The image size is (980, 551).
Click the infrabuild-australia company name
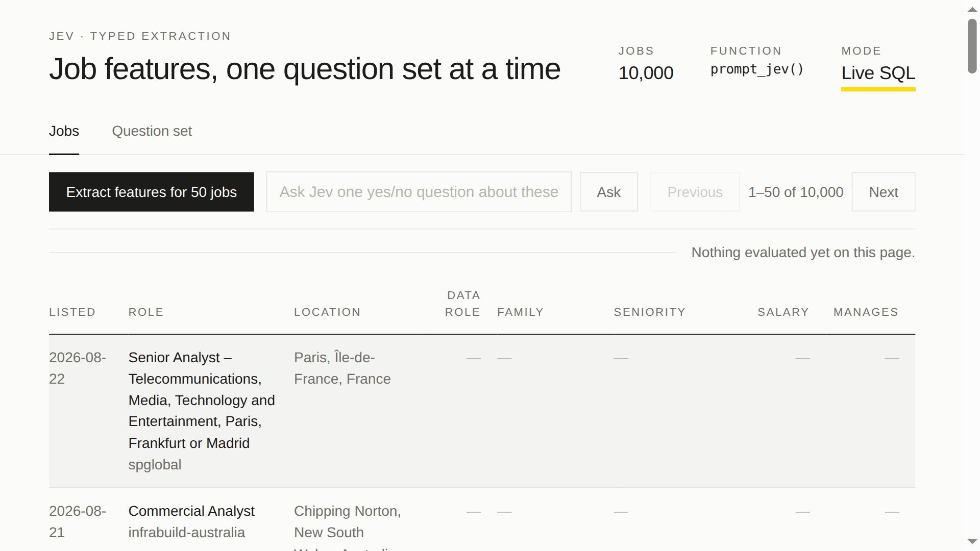pyautogui.click(x=186, y=533)
